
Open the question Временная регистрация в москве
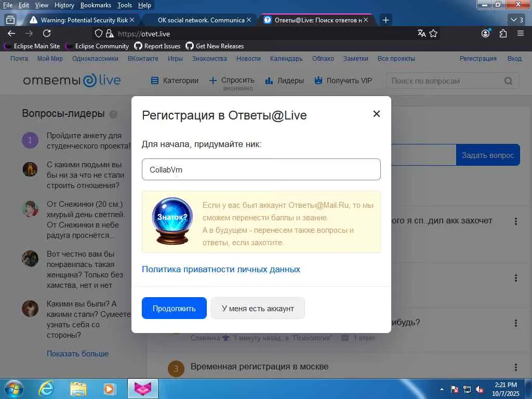260,366
